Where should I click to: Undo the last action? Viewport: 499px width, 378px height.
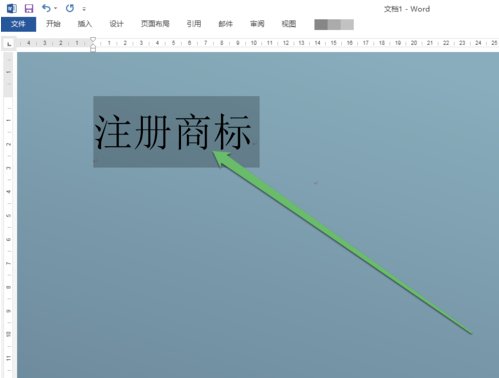46,8
